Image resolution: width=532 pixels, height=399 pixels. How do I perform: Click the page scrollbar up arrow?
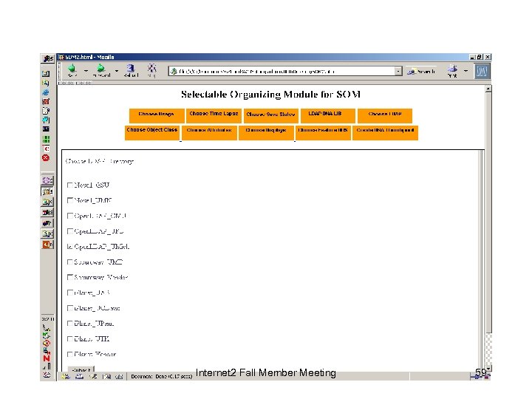488,89
